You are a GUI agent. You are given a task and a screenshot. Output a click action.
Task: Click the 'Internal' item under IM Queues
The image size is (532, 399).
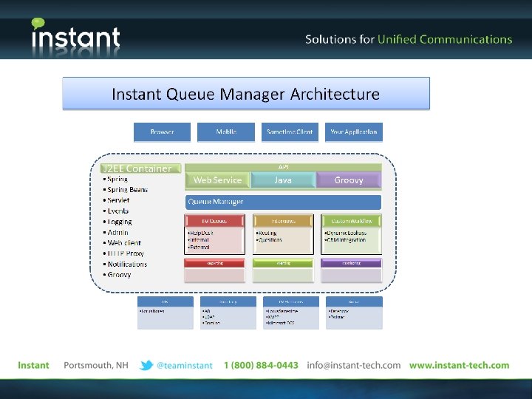coord(199,240)
